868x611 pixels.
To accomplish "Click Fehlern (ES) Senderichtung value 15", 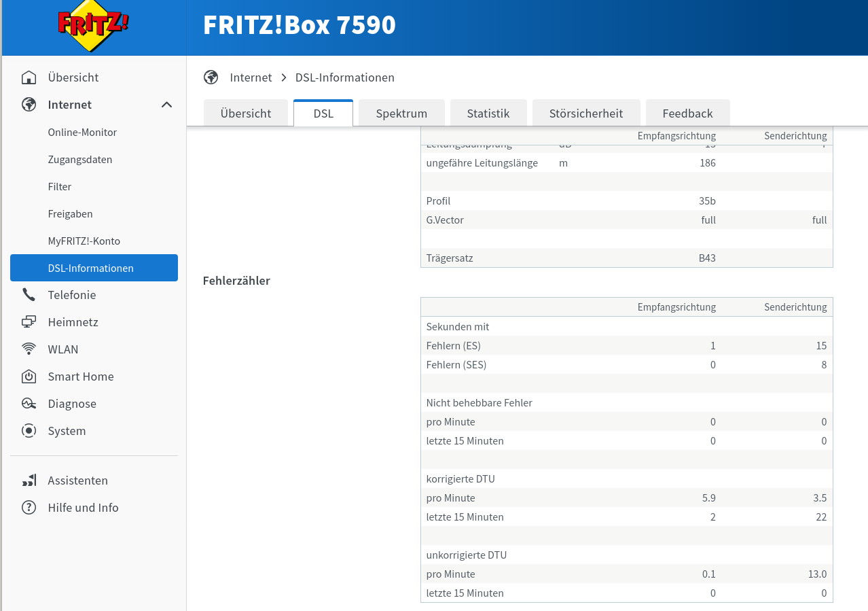I will pyautogui.click(x=821, y=345).
